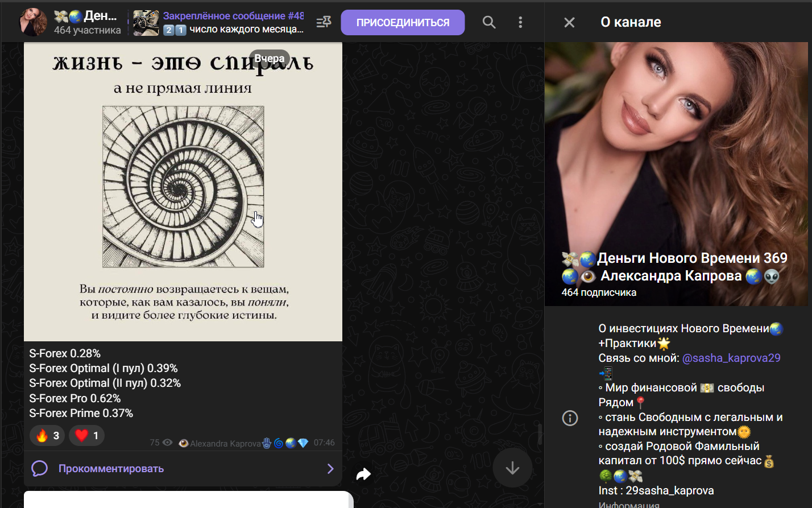
Task: Click the Inst : 29sasha_kaprova line
Action: pos(656,490)
